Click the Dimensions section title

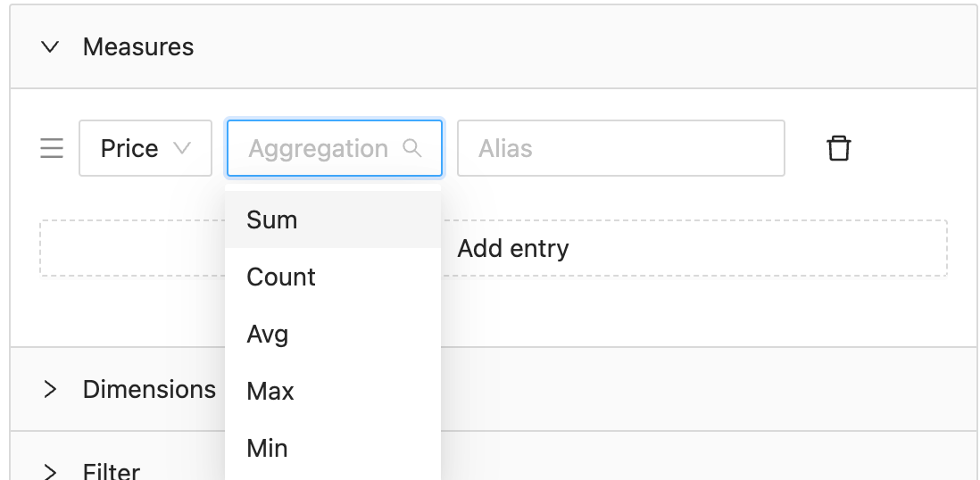click(x=149, y=389)
